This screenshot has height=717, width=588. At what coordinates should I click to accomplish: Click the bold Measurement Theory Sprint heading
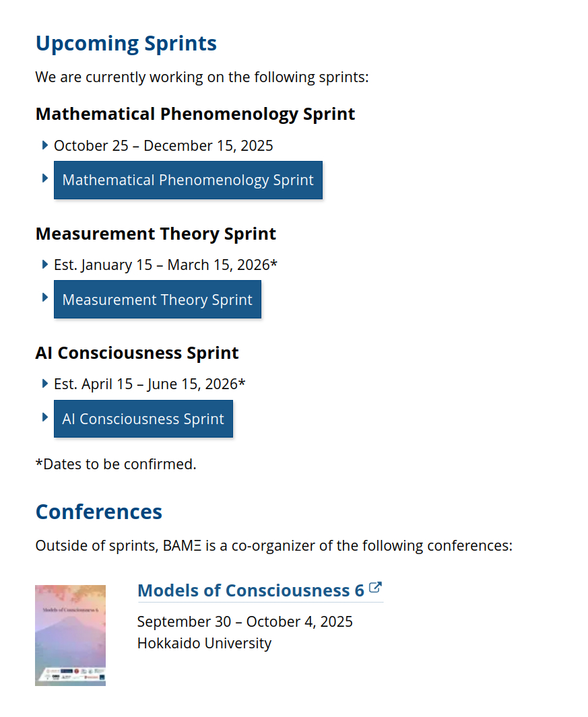(x=156, y=234)
